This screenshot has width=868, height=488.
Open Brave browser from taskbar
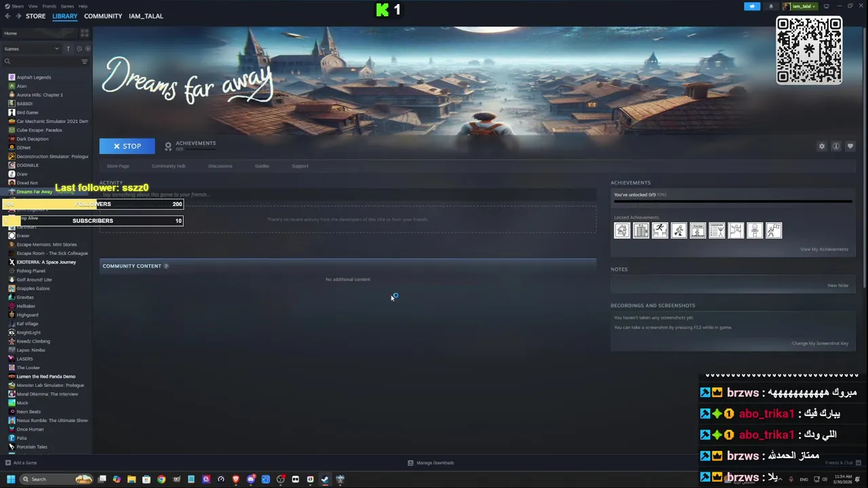[236, 479]
